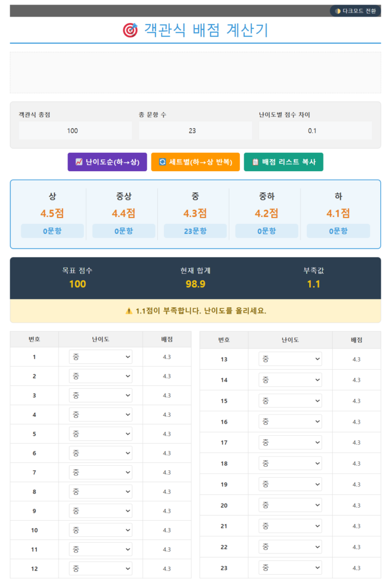
Task: Click the 중 4.3점 score label
Action: (x=195, y=214)
